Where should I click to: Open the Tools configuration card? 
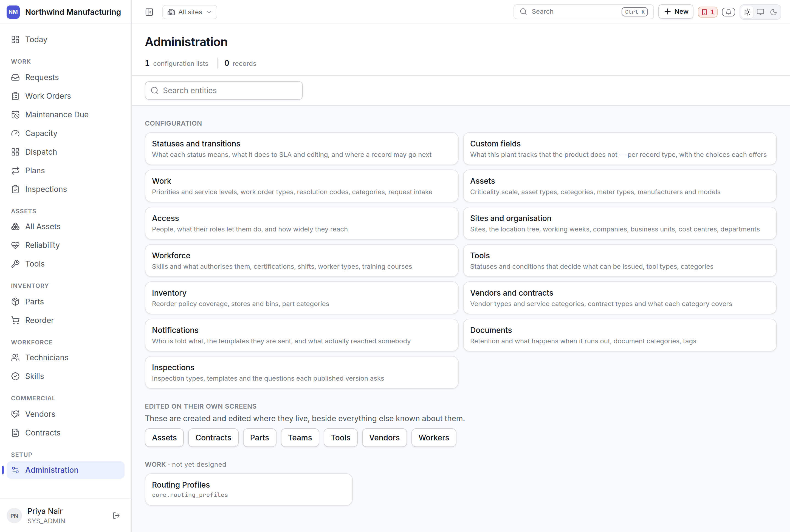coord(620,261)
